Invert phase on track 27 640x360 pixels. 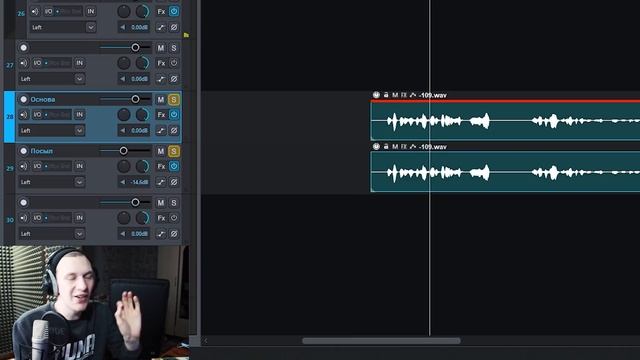click(x=174, y=79)
